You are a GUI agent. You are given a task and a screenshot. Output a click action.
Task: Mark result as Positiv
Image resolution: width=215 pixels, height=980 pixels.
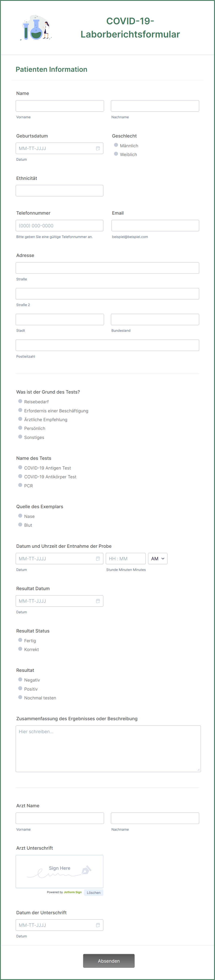(20, 689)
